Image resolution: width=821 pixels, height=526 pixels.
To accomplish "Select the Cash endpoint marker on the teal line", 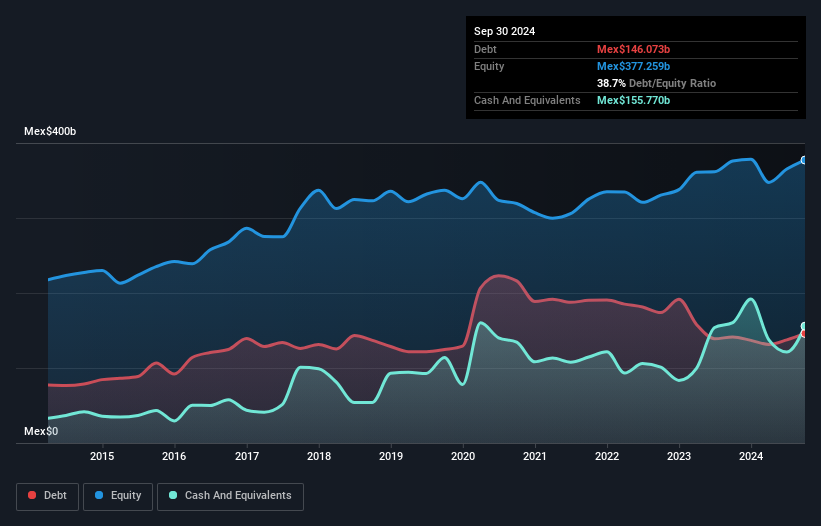I will pos(804,326).
